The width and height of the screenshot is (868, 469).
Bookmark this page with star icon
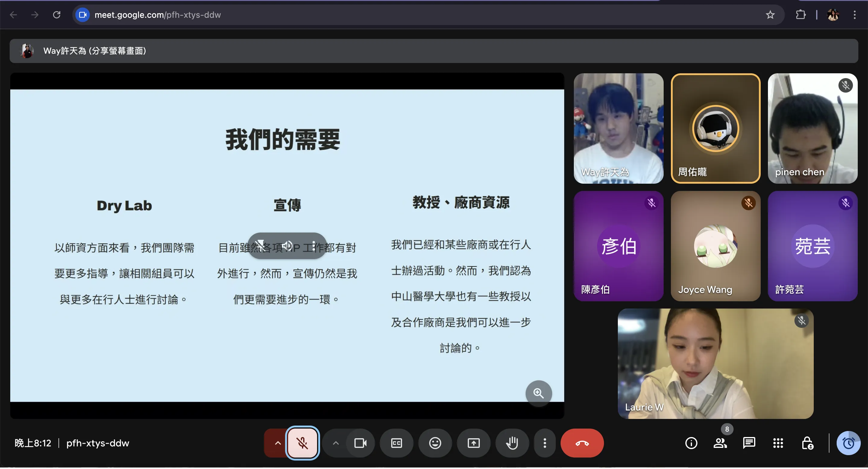(770, 15)
